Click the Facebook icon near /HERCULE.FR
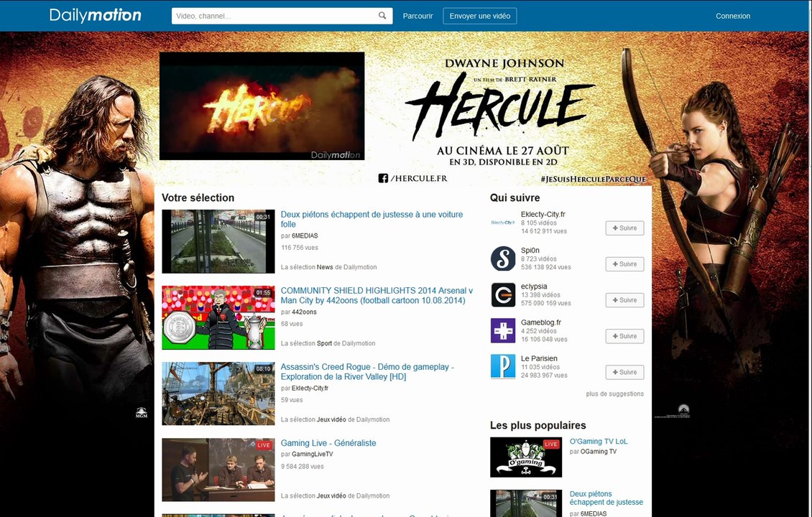The width and height of the screenshot is (812, 517). tap(383, 179)
